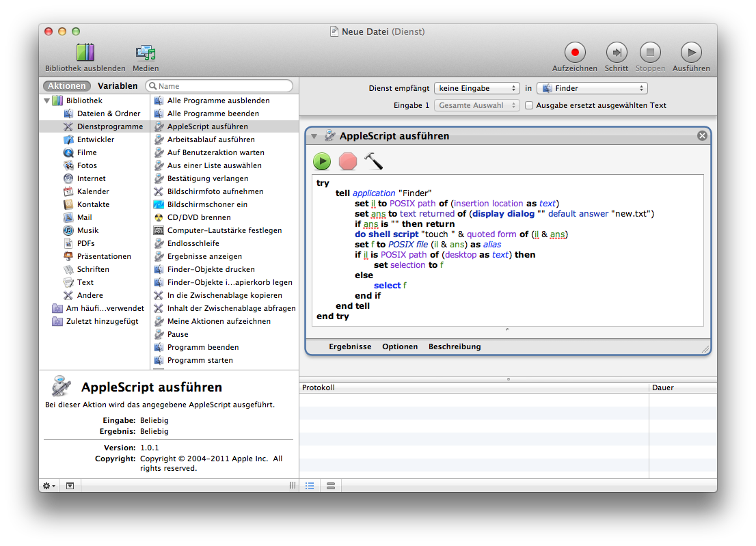Select In die Zwischenablage kopieren action
The height and width of the screenshot is (546, 756).
(225, 296)
